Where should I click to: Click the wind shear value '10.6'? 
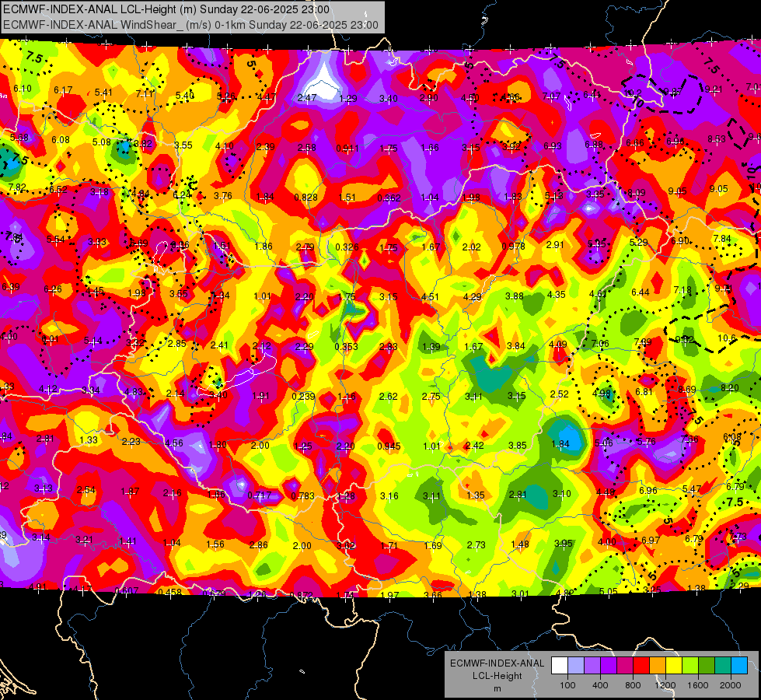click(727, 338)
